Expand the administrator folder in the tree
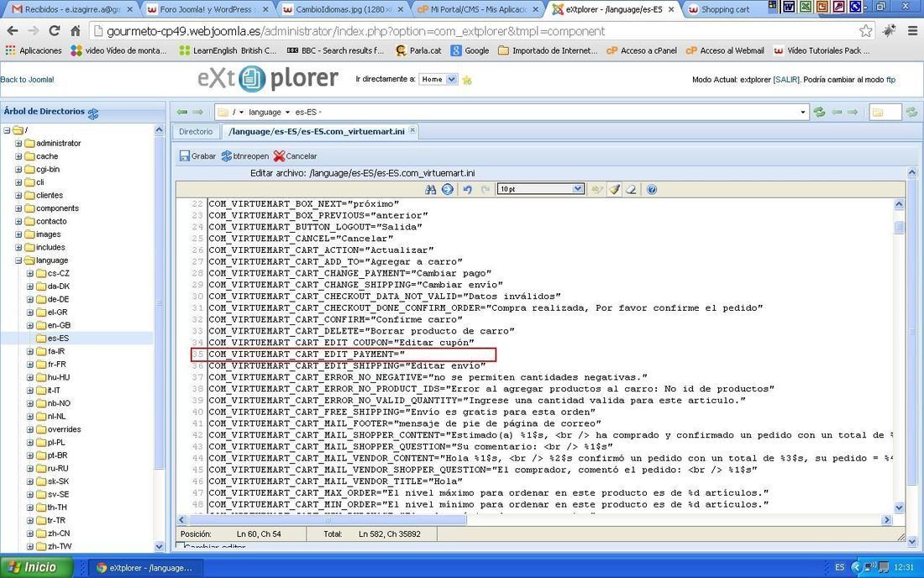 pyautogui.click(x=18, y=143)
